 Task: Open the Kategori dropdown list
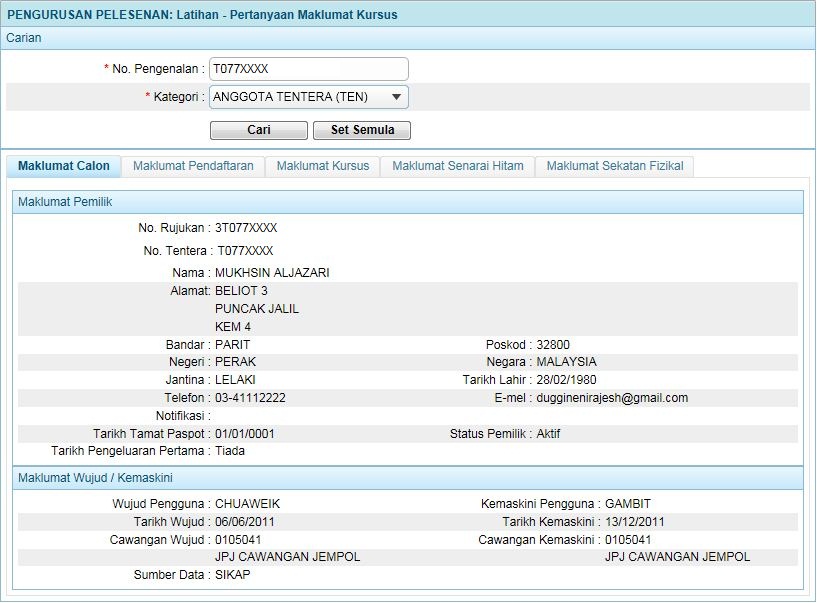coord(308,97)
